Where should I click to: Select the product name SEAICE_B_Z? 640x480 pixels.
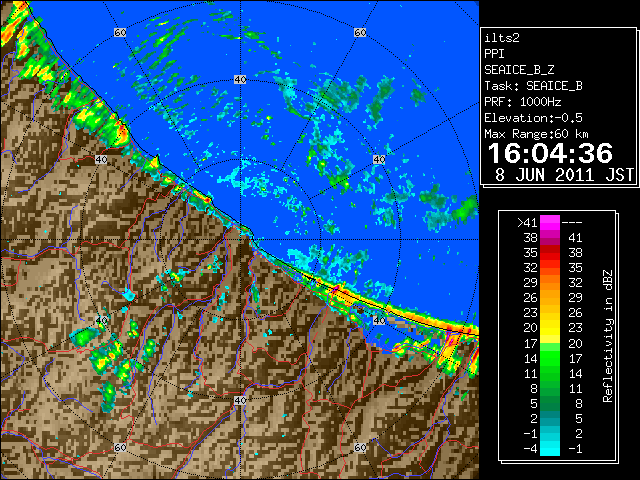click(519, 70)
